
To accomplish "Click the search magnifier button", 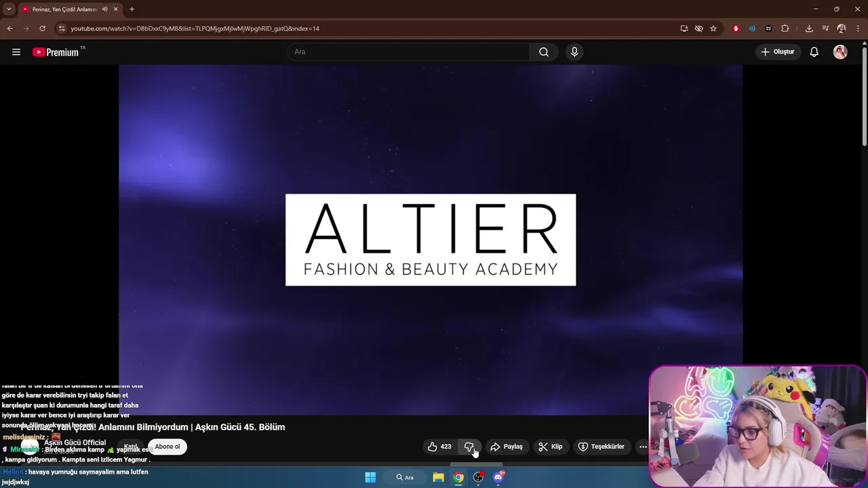I will 544,52.
